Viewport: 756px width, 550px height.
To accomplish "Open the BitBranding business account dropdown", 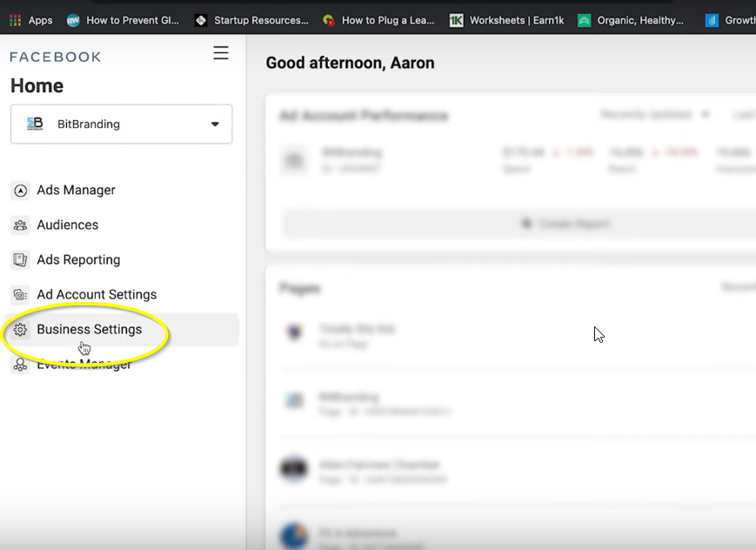I will [x=122, y=124].
